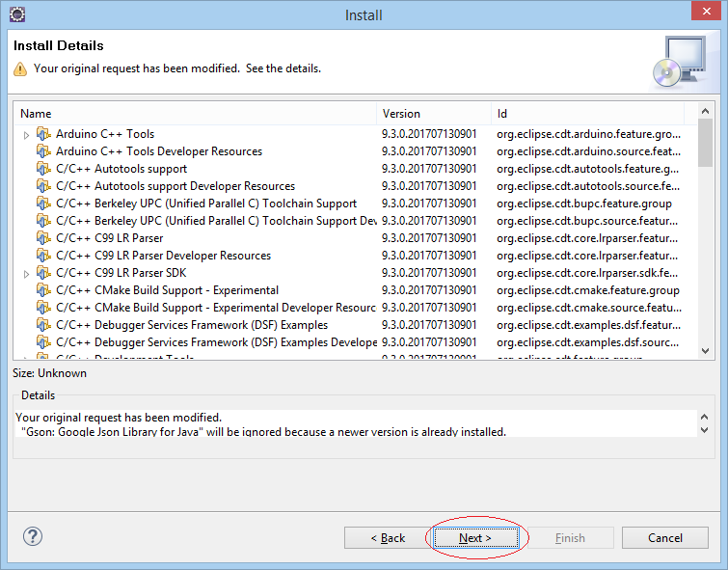
Task: Click icon of C/C++ C99 LR Parser row
Action: click(x=43, y=238)
